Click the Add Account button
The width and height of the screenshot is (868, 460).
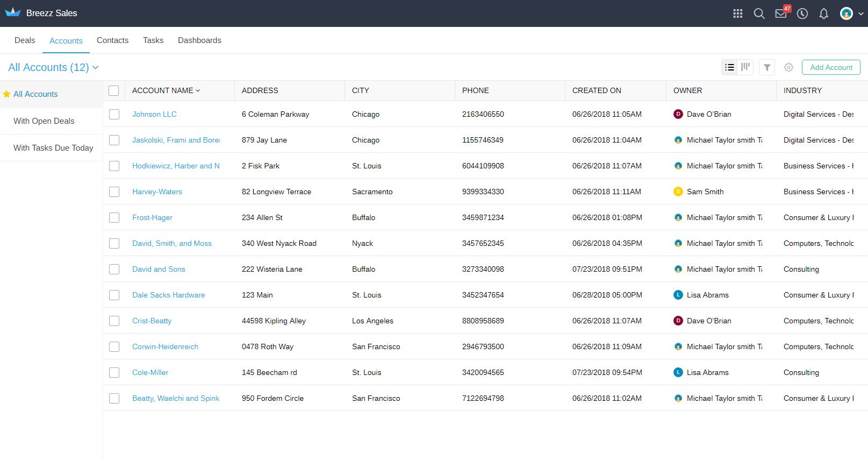831,67
